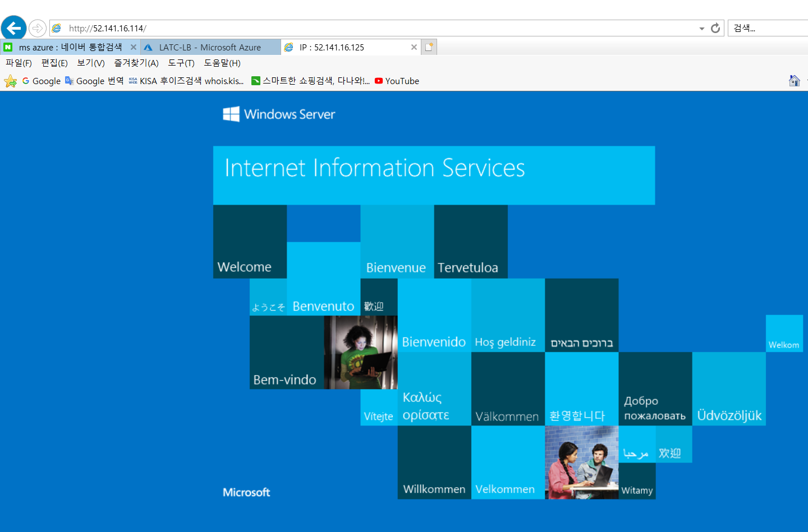Viewport: 808px width, 532px height.
Task: Click the Refresh icon in address bar
Action: click(715, 28)
